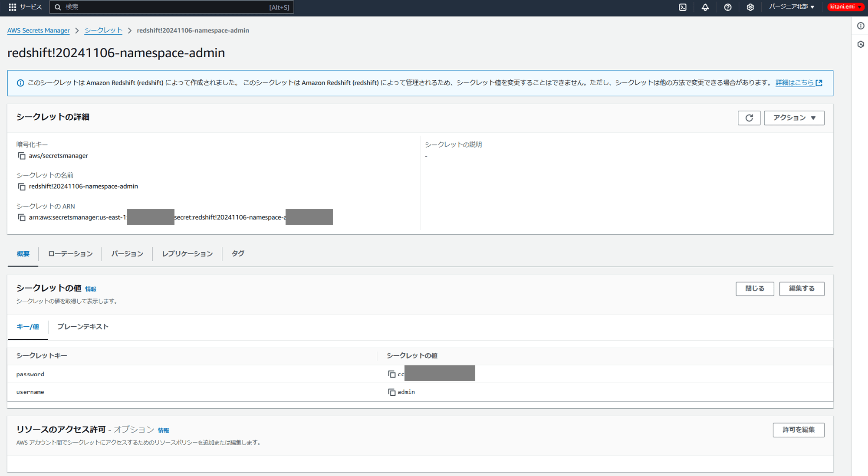The image size is (868, 476).
Task: Open the 詳細はこちら link
Action: [794, 83]
